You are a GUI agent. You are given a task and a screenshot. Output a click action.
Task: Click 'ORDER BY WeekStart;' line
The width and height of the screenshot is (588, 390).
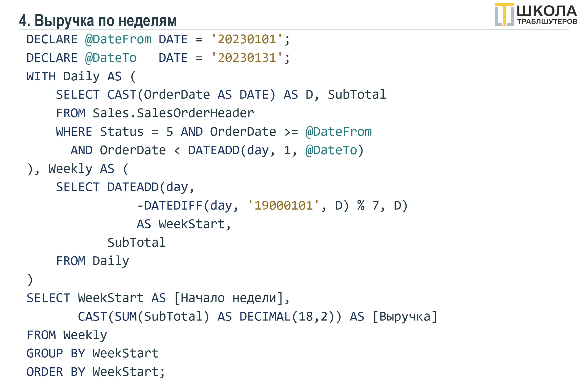point(96,372)
